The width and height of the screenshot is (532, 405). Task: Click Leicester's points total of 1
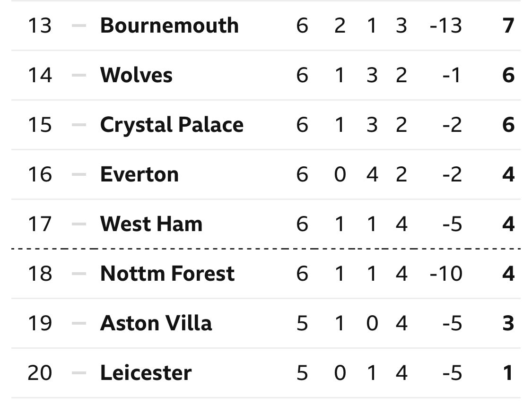pos(508,373)
